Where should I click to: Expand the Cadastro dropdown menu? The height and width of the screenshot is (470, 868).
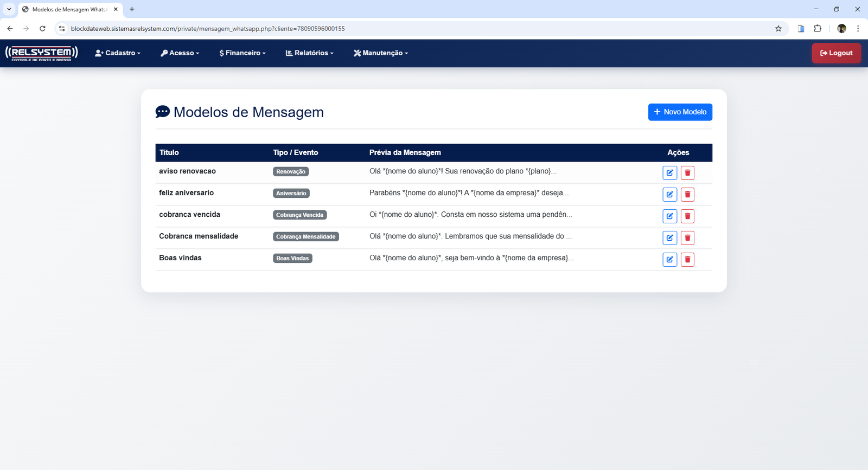click(x=118, y=53)
